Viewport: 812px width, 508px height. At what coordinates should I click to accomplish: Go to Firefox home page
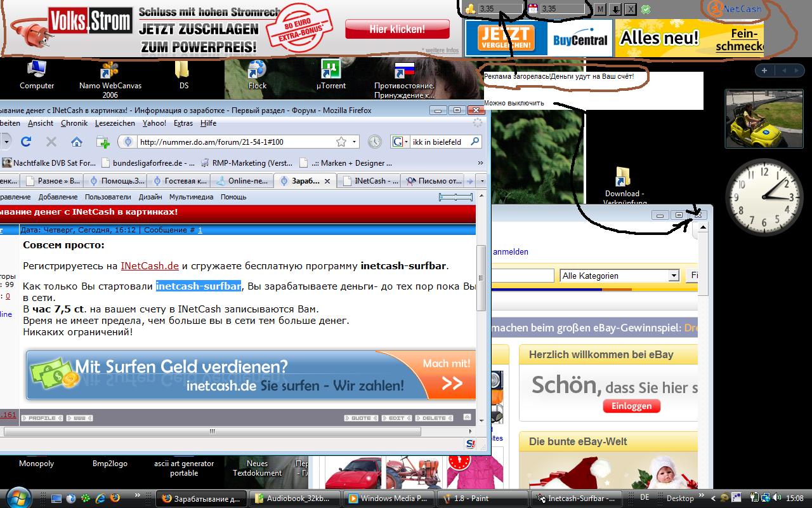pyautogui.click(x=76, y=142)
